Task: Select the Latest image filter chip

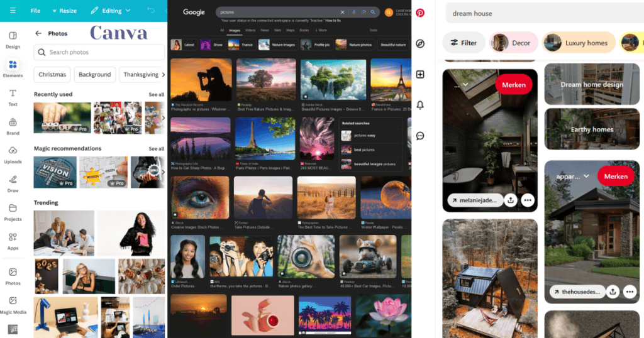Action: (x=183, y=45)
